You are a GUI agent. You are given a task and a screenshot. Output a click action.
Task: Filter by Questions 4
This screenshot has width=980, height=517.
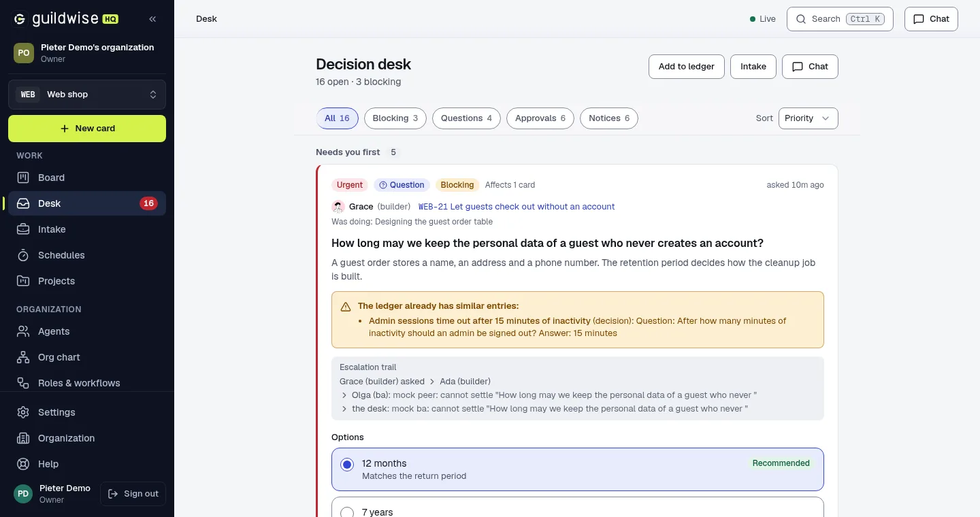pyautogui.click(x=466, y=118)
